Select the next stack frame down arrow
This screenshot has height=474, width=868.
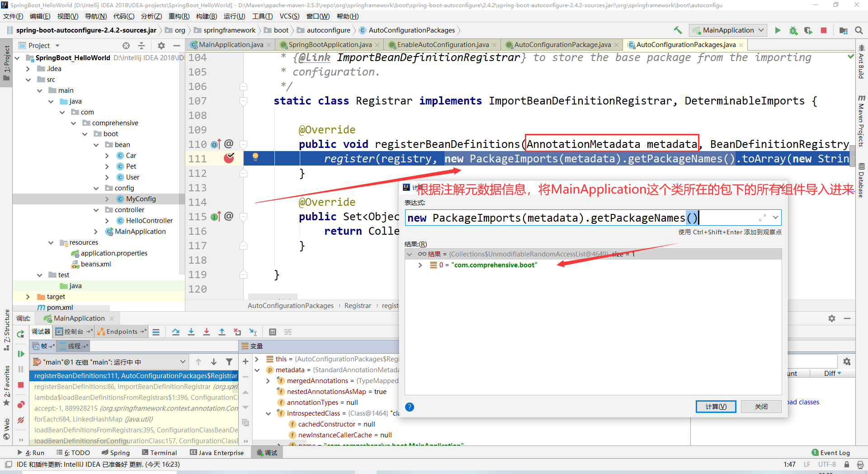pyautogui.click(x=214, y=362)
